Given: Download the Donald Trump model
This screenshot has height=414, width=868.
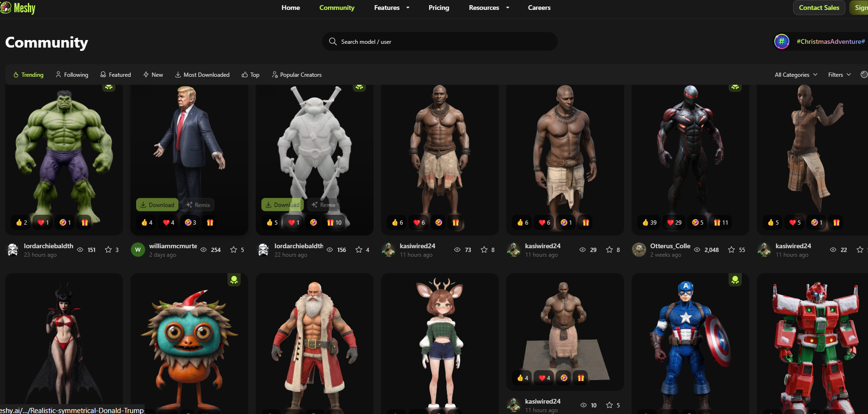Looking at the screenshot, I should [x=157, y=204].
